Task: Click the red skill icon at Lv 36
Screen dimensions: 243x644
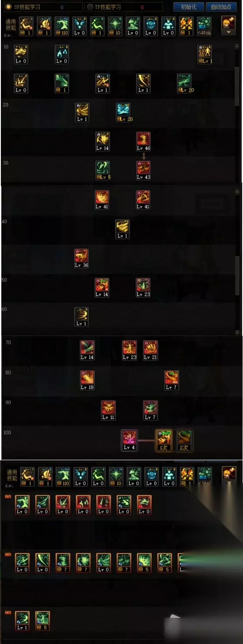Action: 81,258
